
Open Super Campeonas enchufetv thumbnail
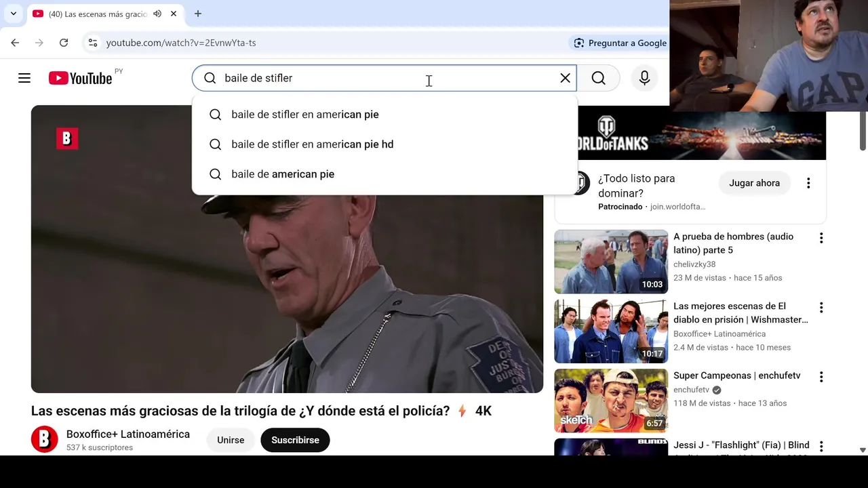611,401
